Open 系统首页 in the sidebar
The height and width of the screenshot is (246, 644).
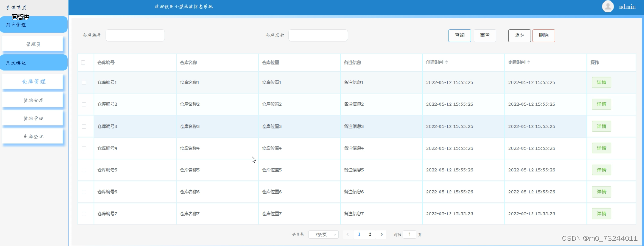click(x=16, y=8)
